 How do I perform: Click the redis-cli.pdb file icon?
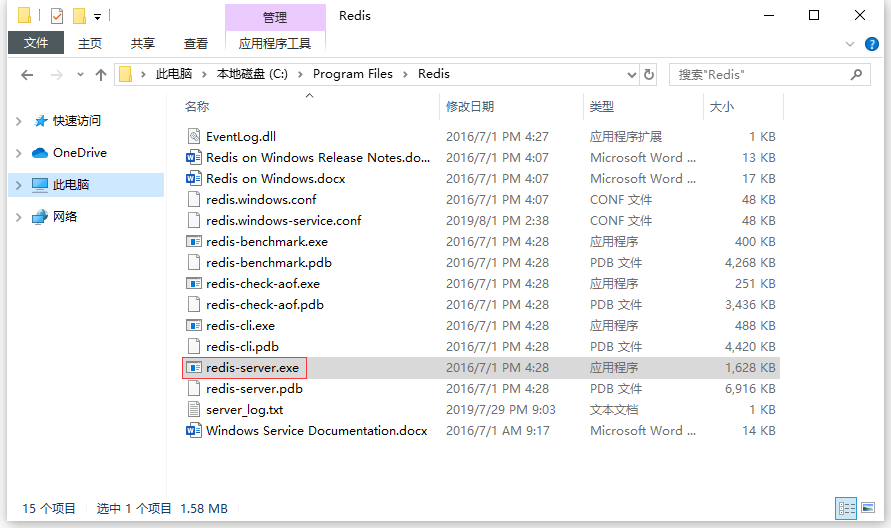194,347
